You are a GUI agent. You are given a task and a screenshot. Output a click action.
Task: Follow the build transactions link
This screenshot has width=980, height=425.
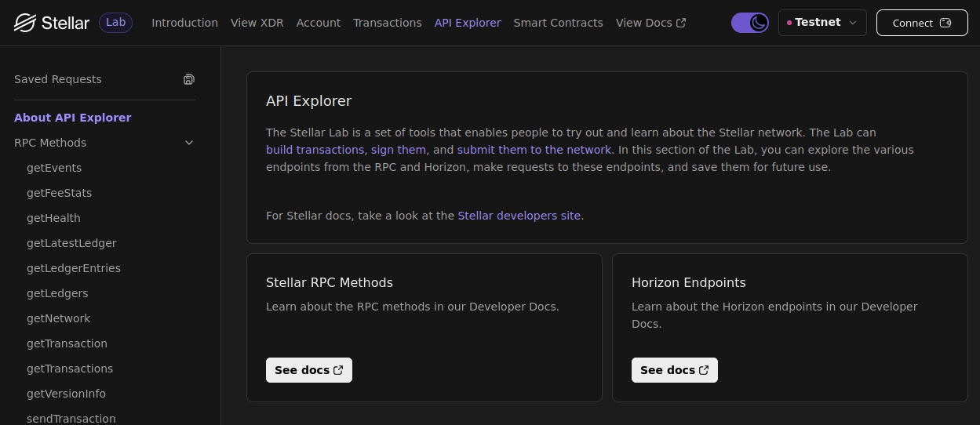[x=315, y=150]
